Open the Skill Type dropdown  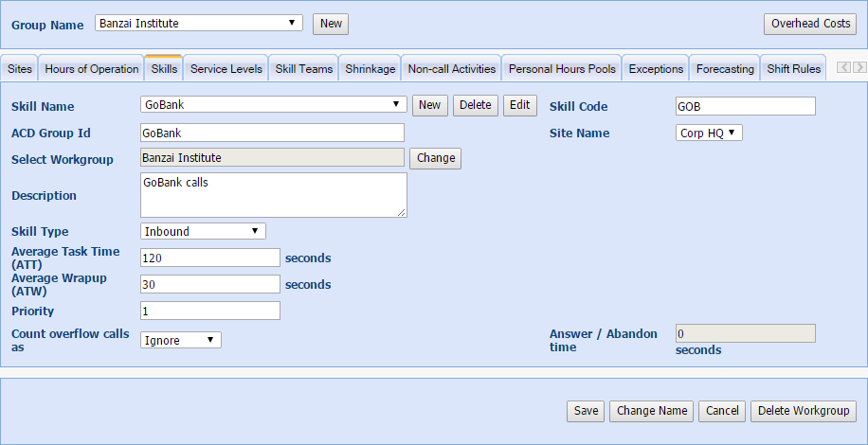coord(203,231)
